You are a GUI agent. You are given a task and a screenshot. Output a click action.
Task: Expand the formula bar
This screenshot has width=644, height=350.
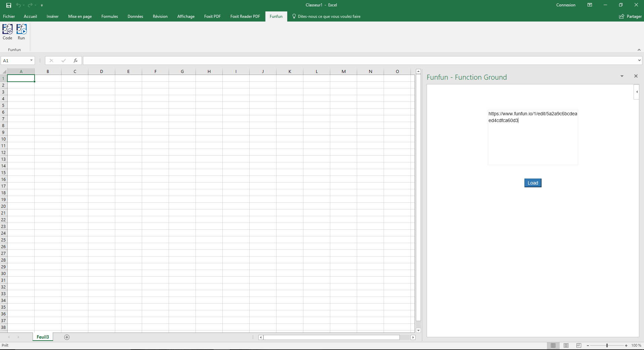point(639,61)
